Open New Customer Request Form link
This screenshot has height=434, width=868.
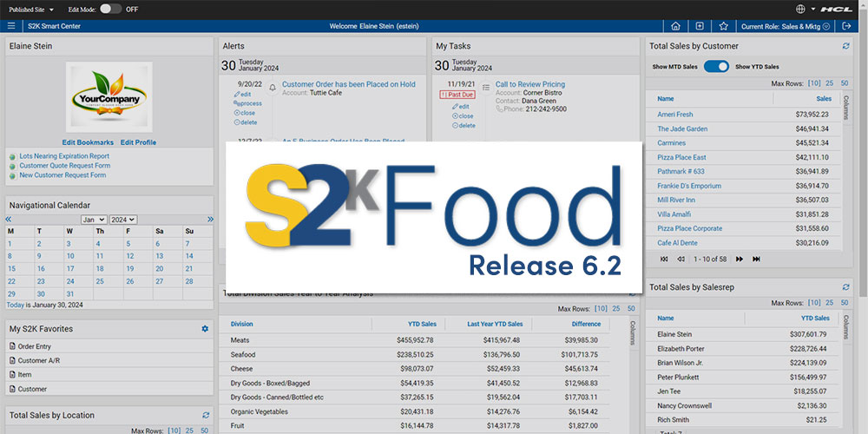coord(62,175)
